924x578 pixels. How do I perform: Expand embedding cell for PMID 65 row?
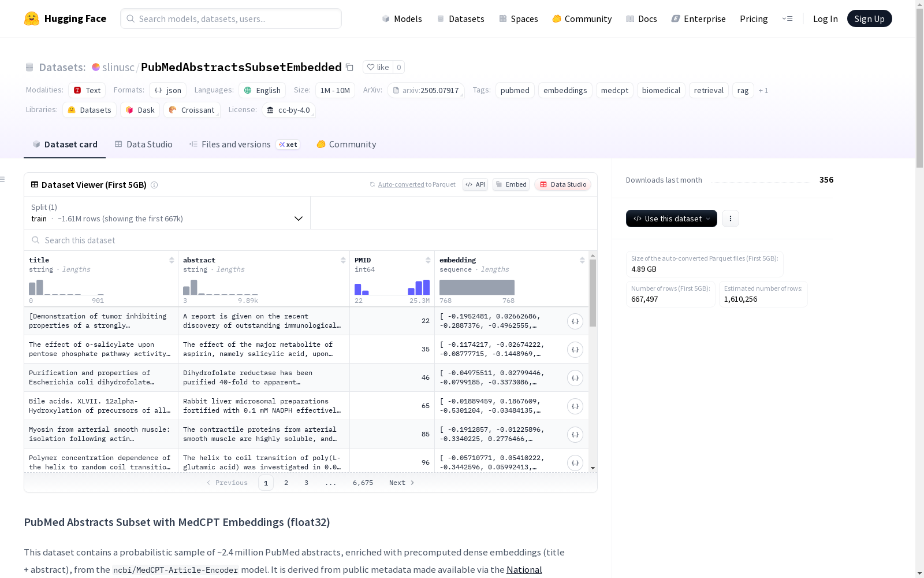(575, 406)
